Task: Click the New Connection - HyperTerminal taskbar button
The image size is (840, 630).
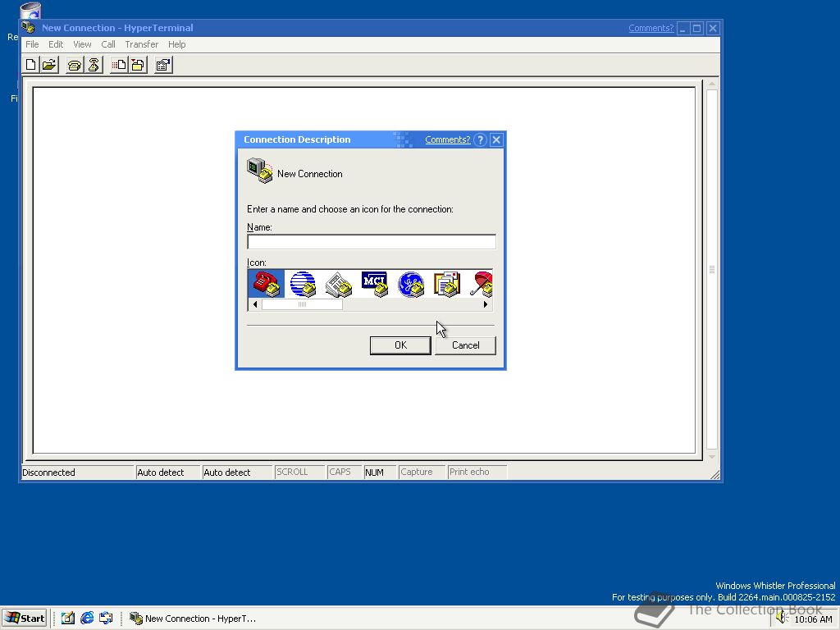Action: pyautogui.click(x=194, y=619)
